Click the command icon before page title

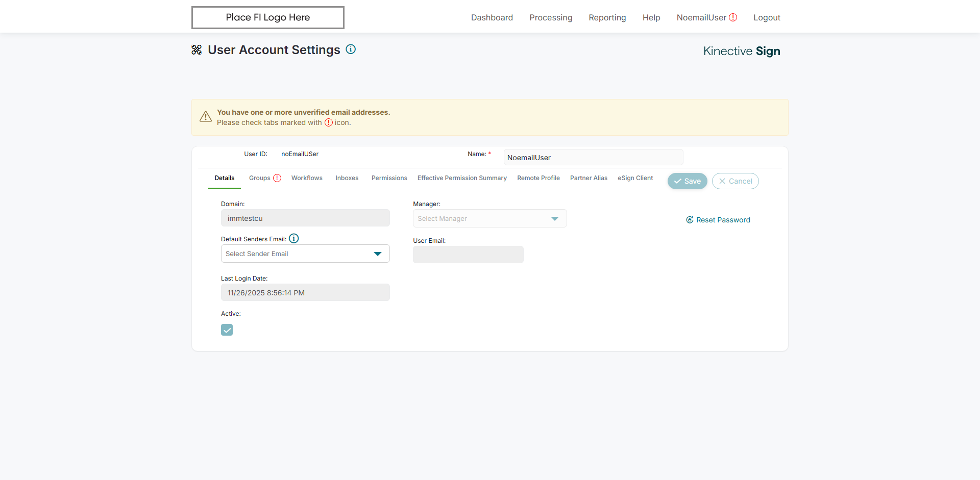(197, 49)
